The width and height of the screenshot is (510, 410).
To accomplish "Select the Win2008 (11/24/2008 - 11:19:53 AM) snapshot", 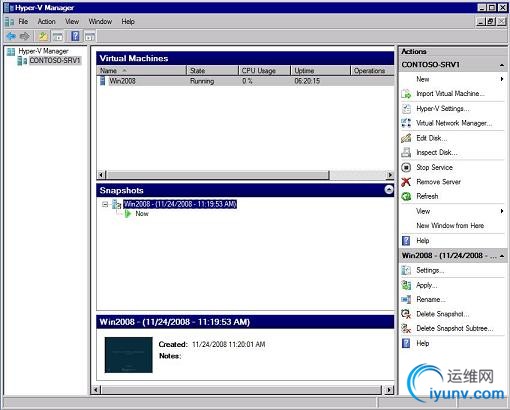I will (x=180, y=204).
